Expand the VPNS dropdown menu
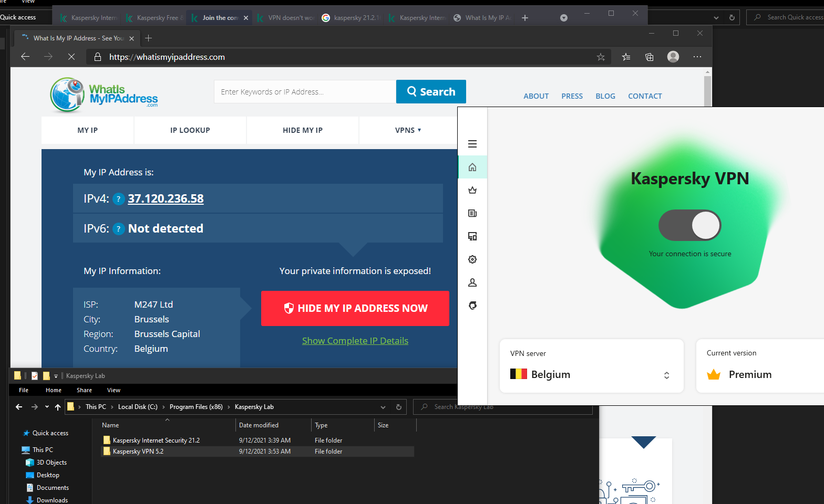 pyautogui.click(x=408, y=130)
